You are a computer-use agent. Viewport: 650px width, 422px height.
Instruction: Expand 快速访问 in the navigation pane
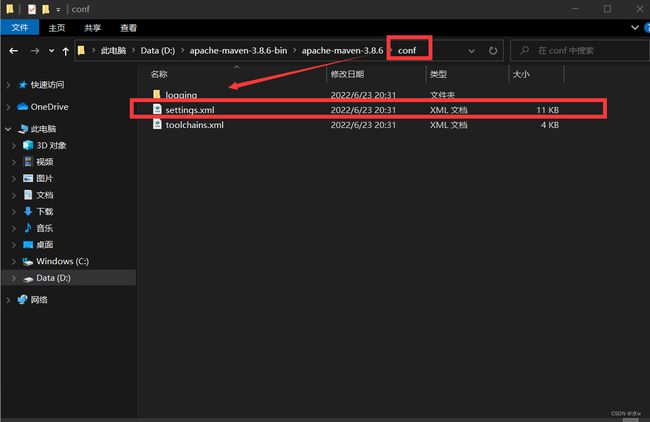click(x=8, y=85)
